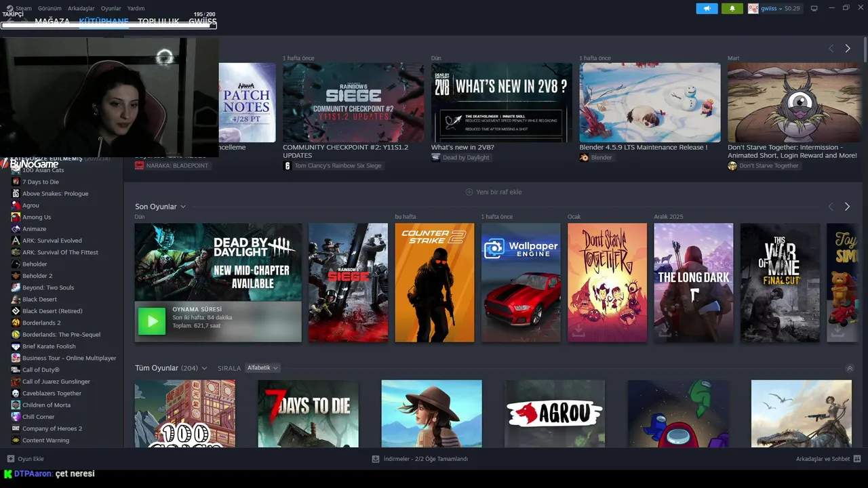Click the NARAKA: BLADEPOINT game tag
868x488 pixels.
pos(172,165)
